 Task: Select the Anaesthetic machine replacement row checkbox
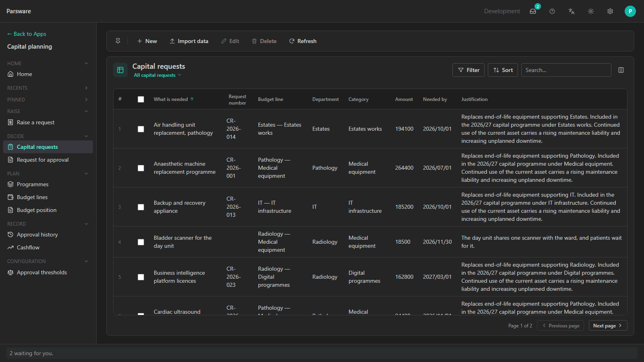click(x=141, y=168)
